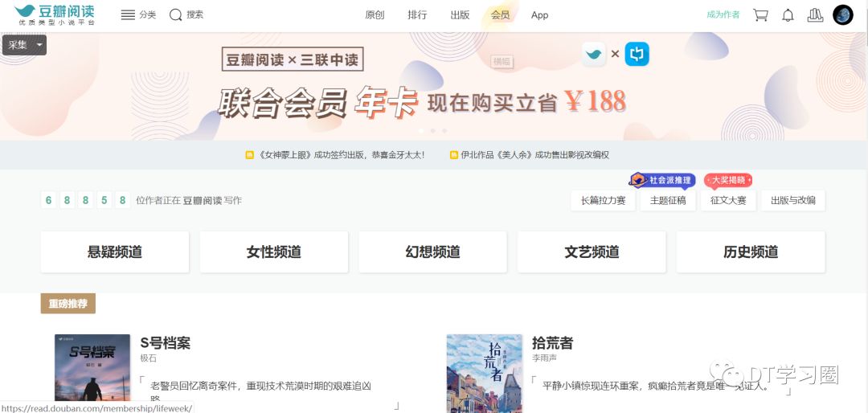Click author name 极石

[x=149, y=358]
